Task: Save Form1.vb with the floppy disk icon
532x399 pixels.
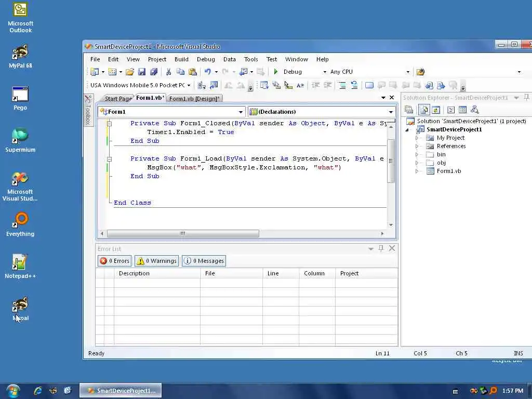Action: coord(142,72)
